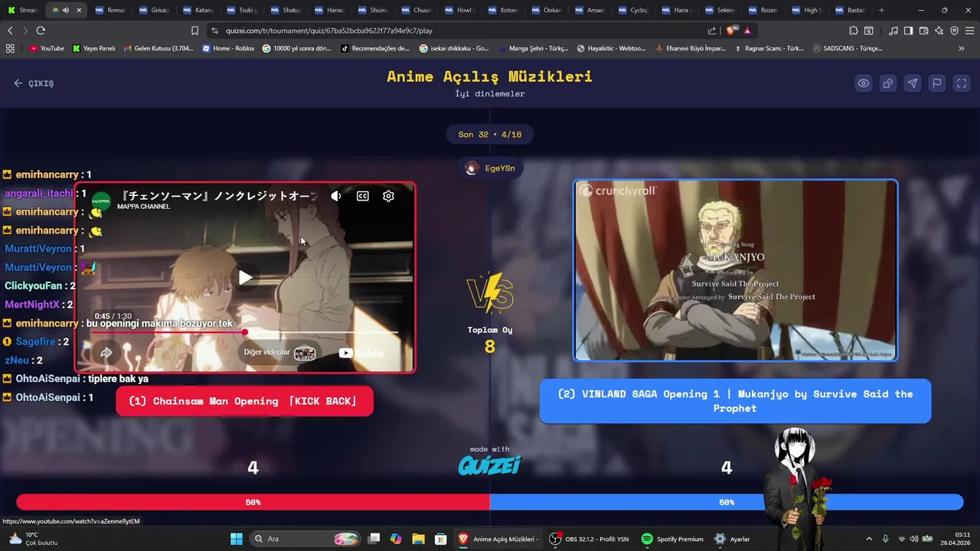Close the active quizei browser tab
The image size is (980, 551).
(x=78, y=10)
